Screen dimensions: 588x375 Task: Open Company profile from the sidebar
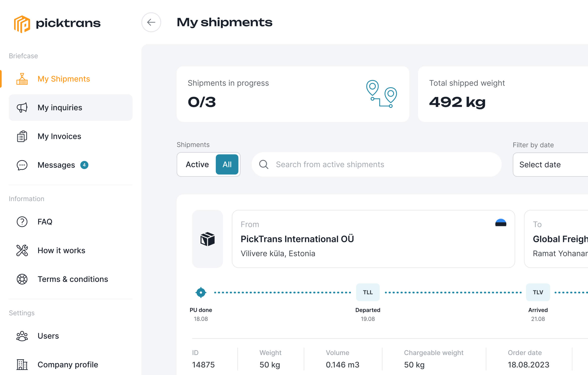(68, 364)
